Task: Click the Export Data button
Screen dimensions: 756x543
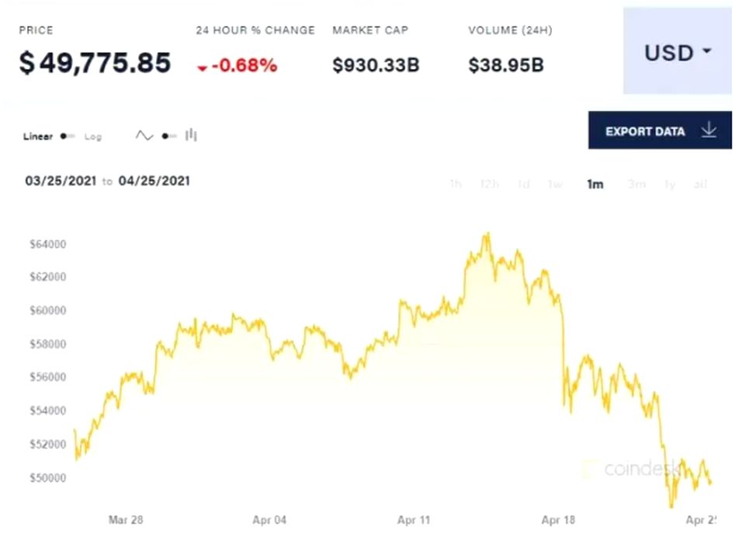Action: (660, 130)
